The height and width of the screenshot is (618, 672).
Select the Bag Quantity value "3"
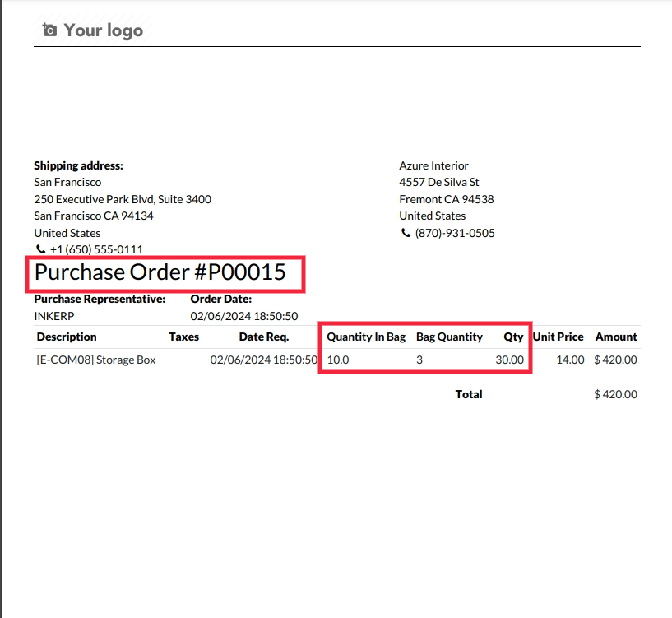point(419,360)
